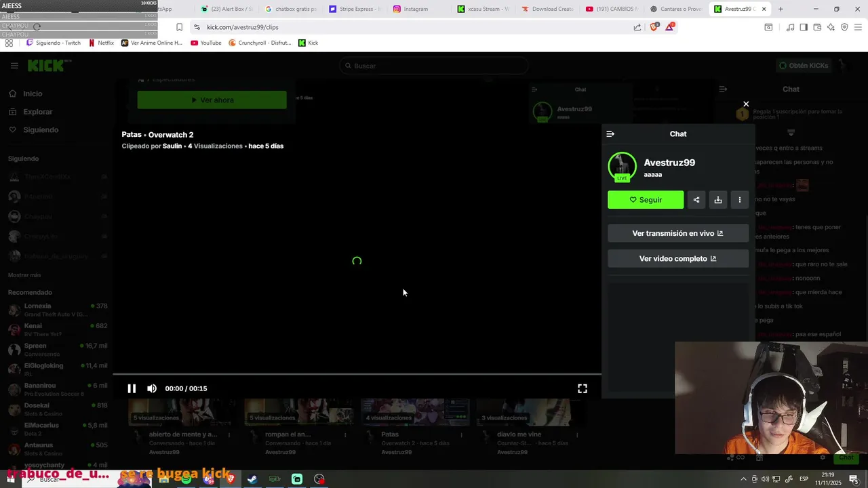This screenshot has width=868, height=488.
Task: Open options for the 'diavlo me vine' clip
Action: pos(577,434)
